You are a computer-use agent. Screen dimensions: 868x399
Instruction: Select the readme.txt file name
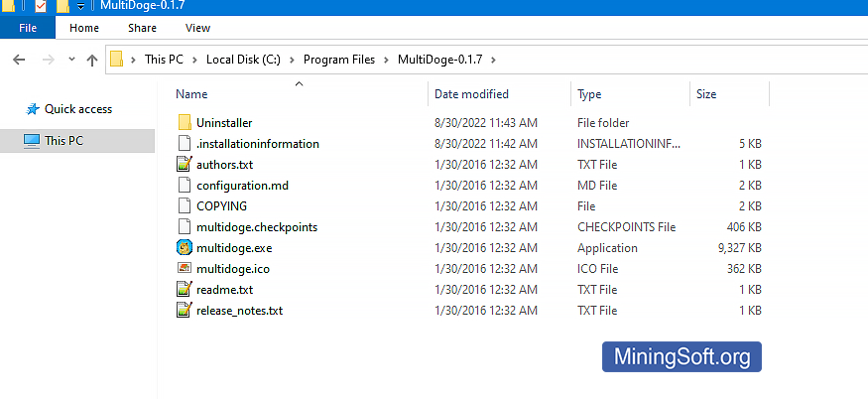point(225,290)
